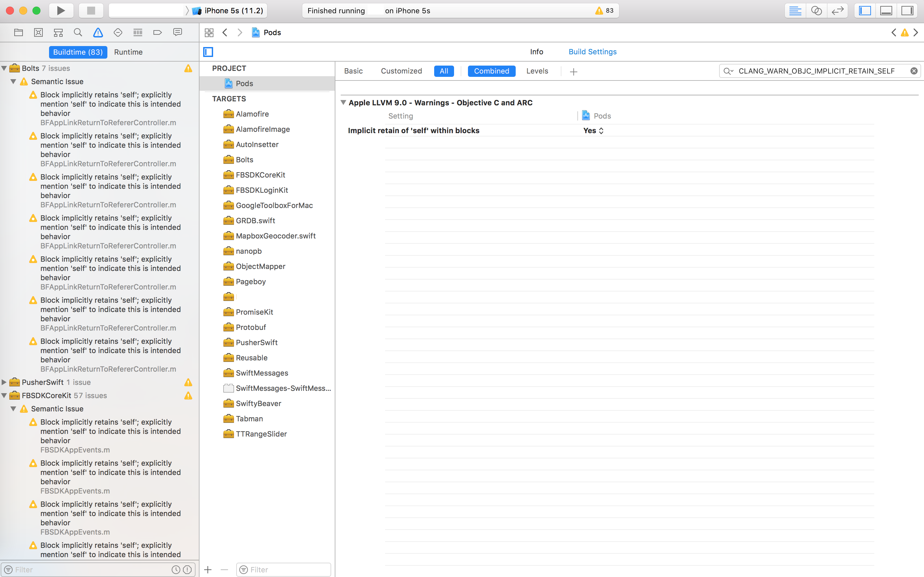Open the Build Settings tab
Image resolution: width=924 pixels, height=577 pixels.
593,52
